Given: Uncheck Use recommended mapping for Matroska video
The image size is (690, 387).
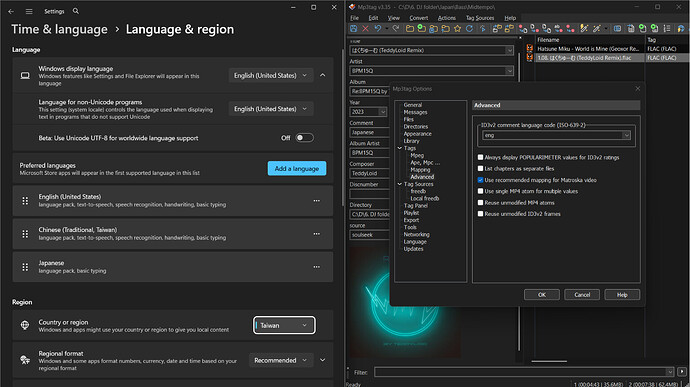Looking at the screenshot, I should point(481,180).
